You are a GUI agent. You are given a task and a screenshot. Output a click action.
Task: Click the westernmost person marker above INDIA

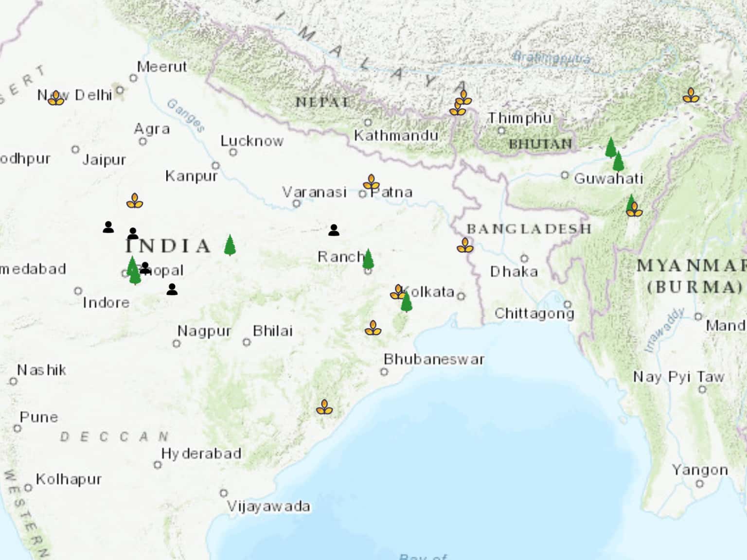108,227
